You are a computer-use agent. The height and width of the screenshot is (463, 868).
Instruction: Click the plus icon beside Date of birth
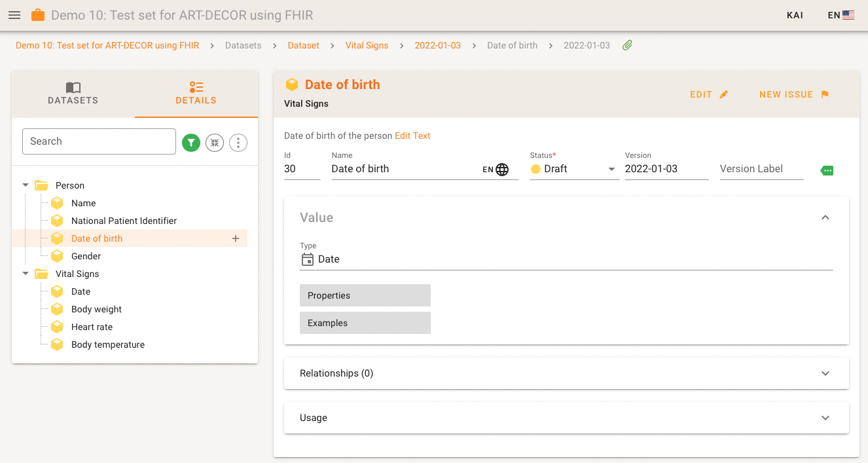236,238
